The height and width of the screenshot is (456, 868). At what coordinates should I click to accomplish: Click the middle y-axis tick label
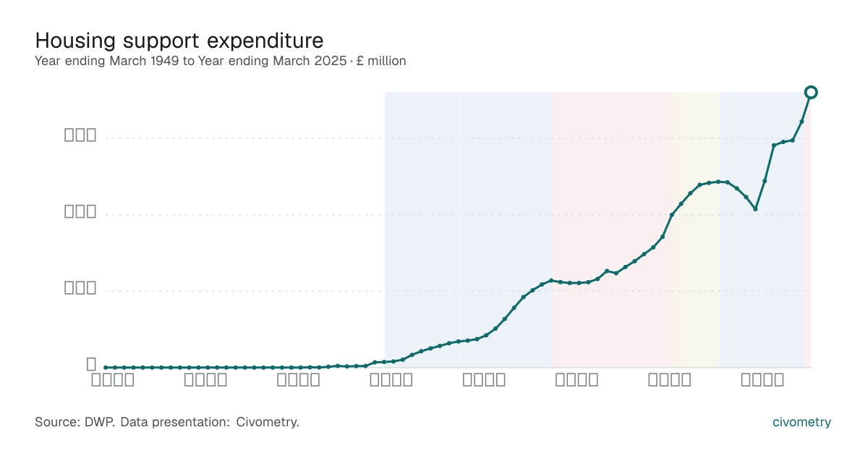(80, 211)
